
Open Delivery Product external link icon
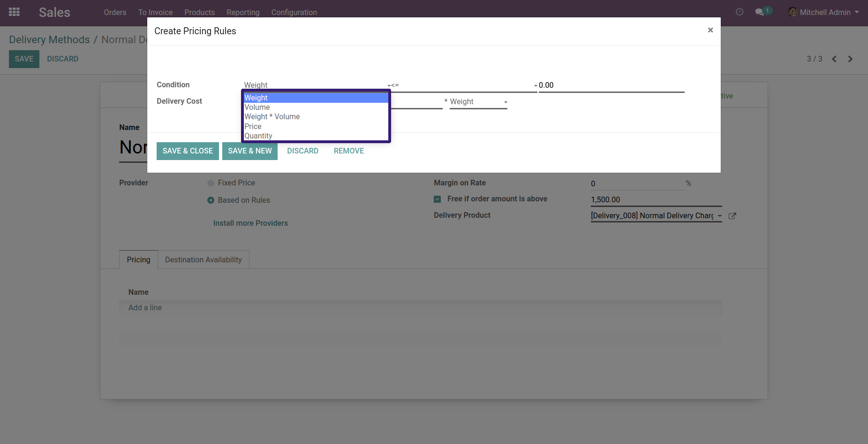pyautogui.click(x=732, y=216)
